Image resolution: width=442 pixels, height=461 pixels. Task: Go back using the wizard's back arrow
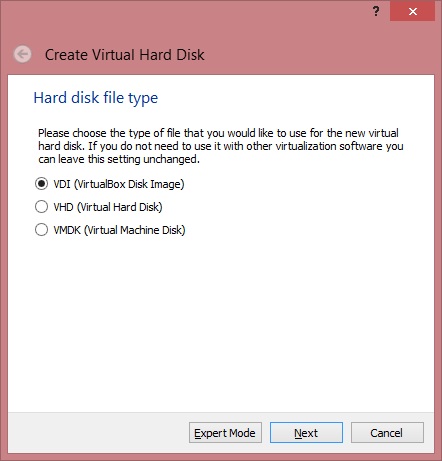coord(22,54)
